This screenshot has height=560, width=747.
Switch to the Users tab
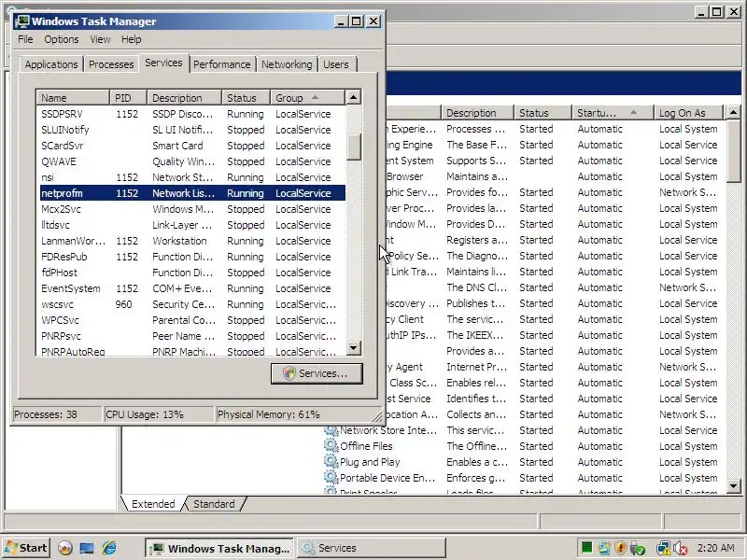(x=336, y=64)
